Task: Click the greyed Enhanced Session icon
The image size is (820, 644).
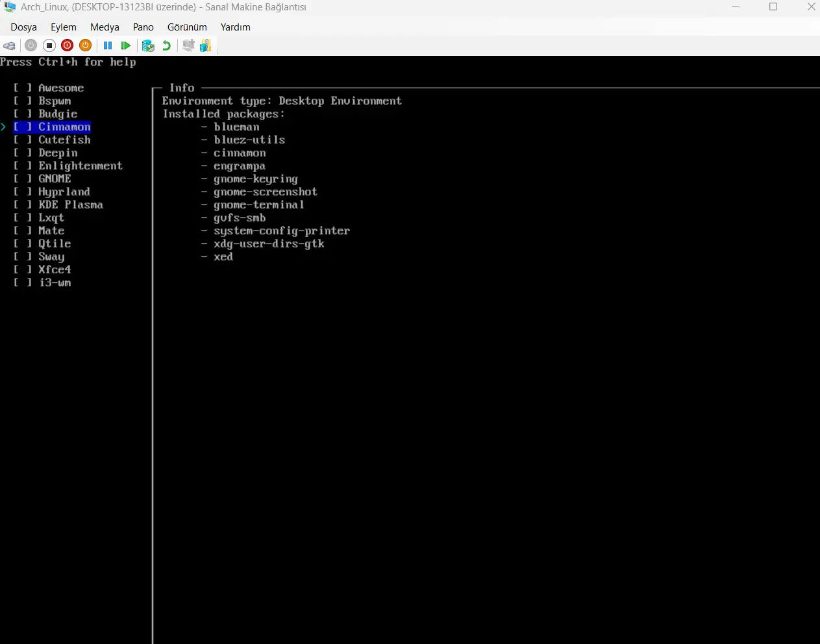Action: coord(188,45)
